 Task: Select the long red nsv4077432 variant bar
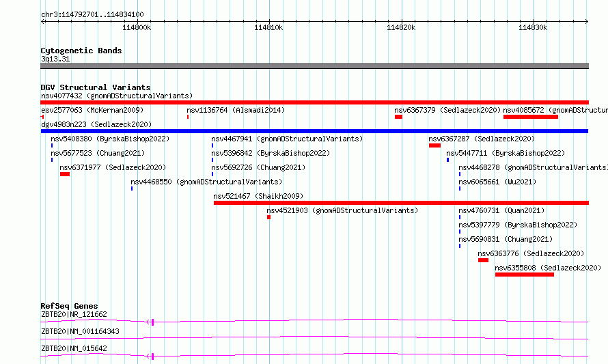(x=314, y=102)
